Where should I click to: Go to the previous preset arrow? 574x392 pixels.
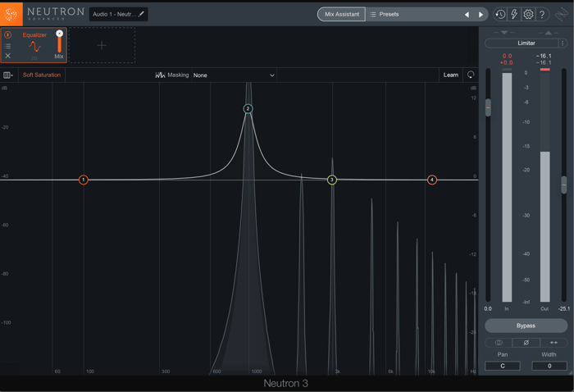pyautogui.click(x=467, y=15)
